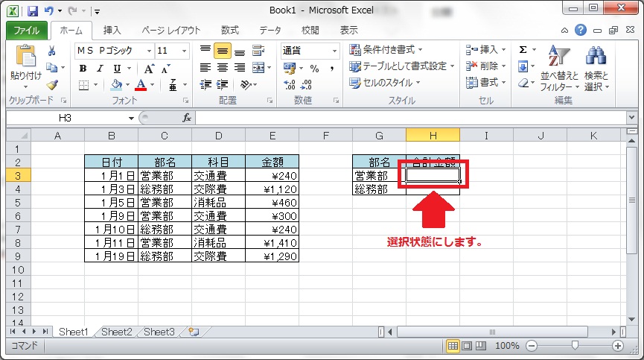
Task: Align text right
Action: (x=240, y=67)
